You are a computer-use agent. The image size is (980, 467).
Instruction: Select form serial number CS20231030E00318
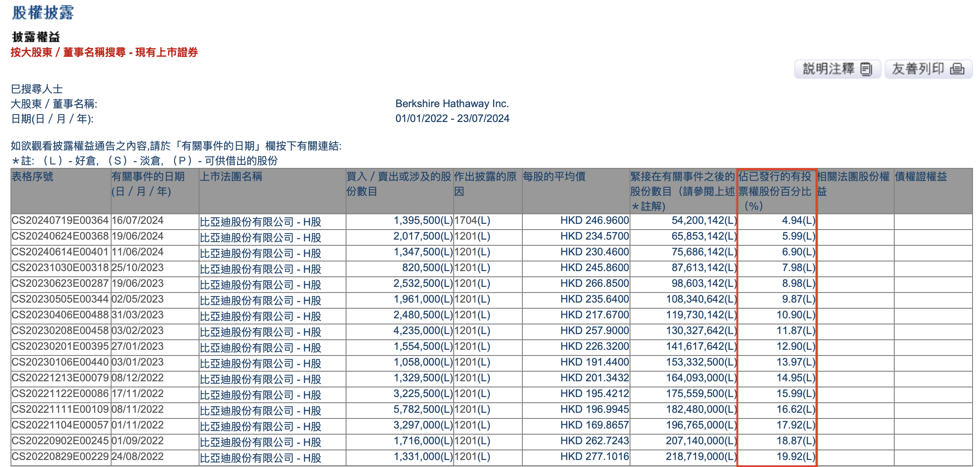60,268
